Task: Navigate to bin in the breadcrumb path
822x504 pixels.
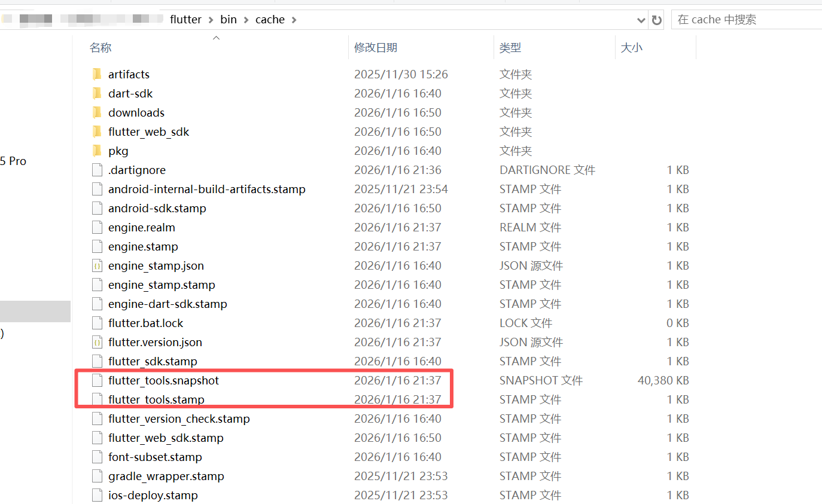Action: click(229, 19)
